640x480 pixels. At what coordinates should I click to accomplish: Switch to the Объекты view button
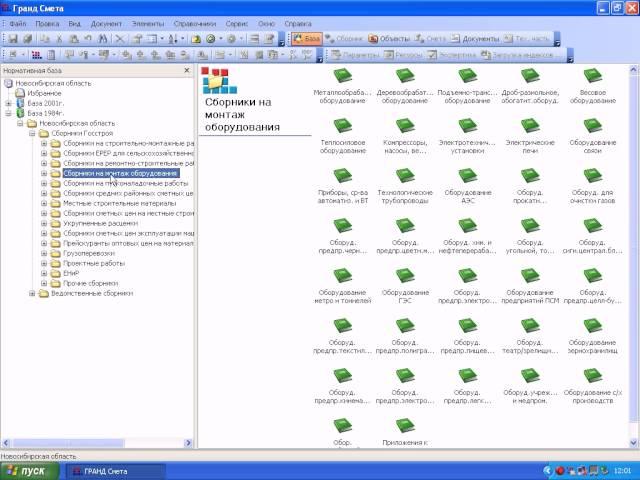(389, 39)
